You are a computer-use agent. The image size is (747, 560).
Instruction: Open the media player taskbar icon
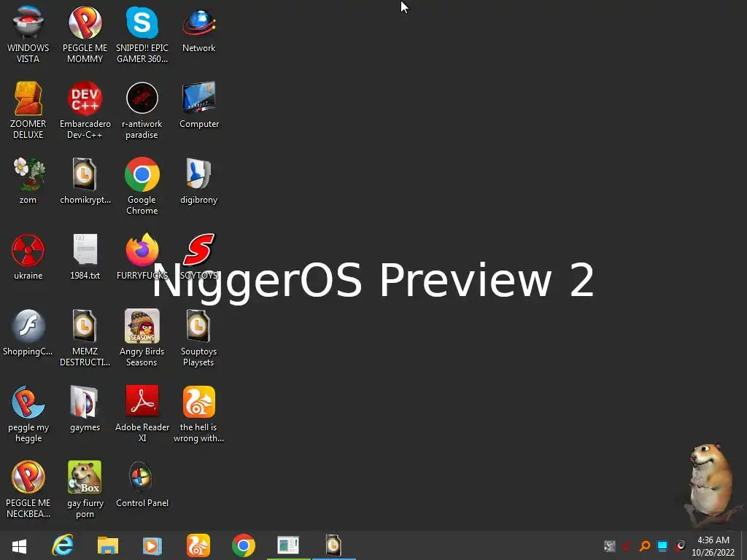(152, 545)
